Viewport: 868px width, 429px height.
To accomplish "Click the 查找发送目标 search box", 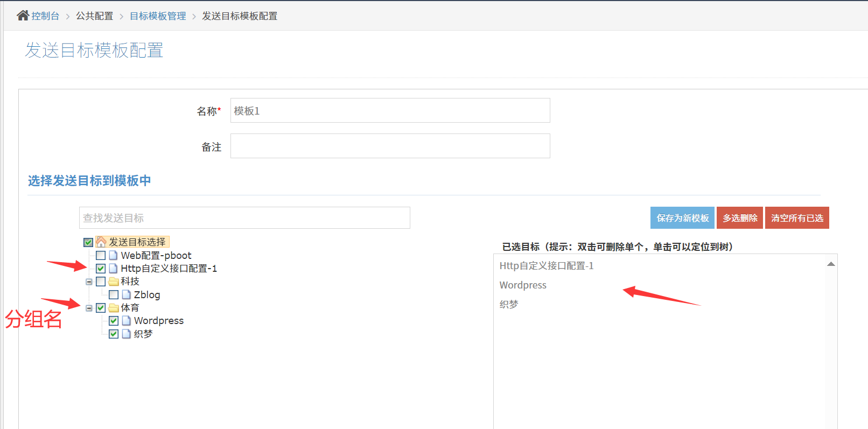I will pos(244,217).
